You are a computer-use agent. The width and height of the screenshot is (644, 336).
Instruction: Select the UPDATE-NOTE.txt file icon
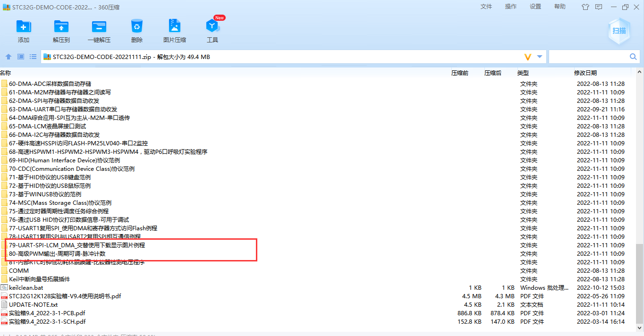(x=4, y=304)
